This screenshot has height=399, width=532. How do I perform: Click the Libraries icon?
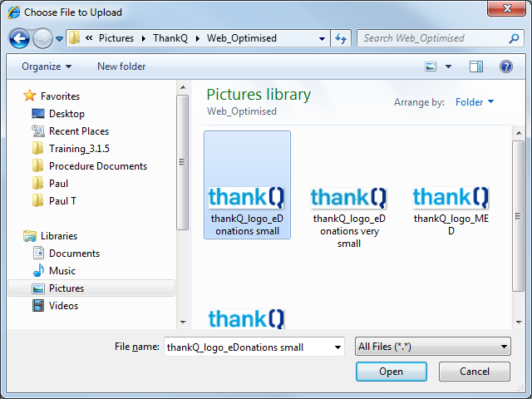pyautogui.click(x=30, y=236)
